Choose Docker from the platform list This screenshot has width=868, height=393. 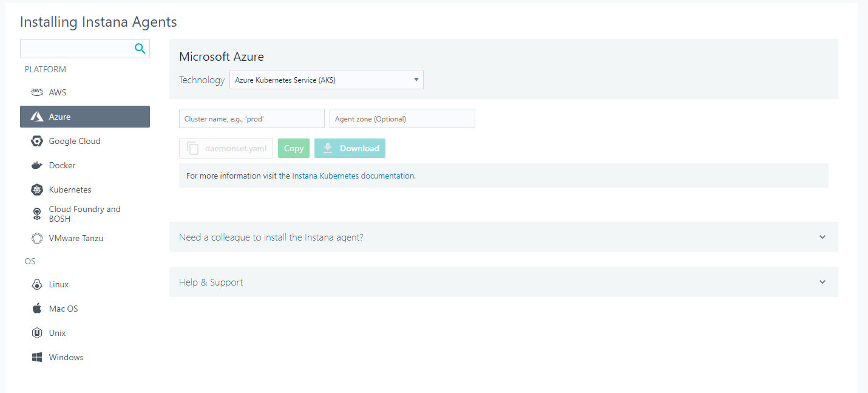coord(85,165)
